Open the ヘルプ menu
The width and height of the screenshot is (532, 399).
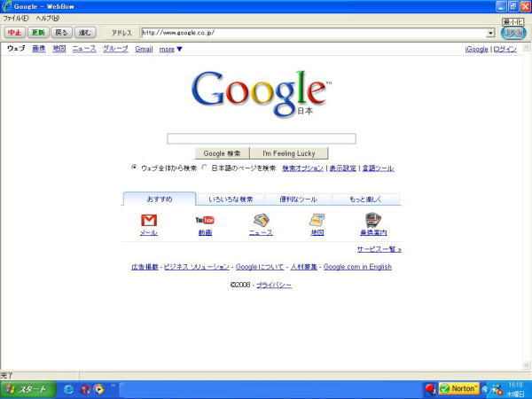(x=48, y=19)
